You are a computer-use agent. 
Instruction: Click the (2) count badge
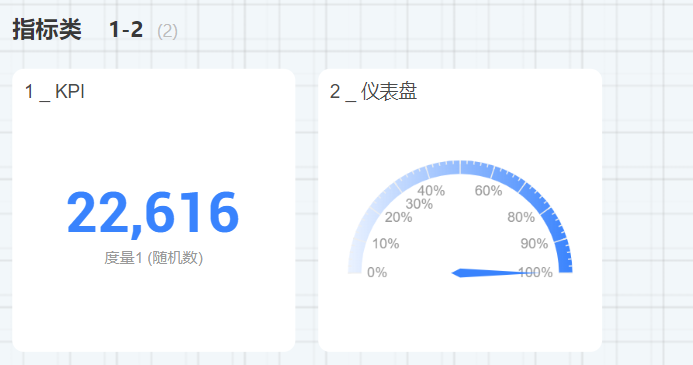tap(168, 31)
